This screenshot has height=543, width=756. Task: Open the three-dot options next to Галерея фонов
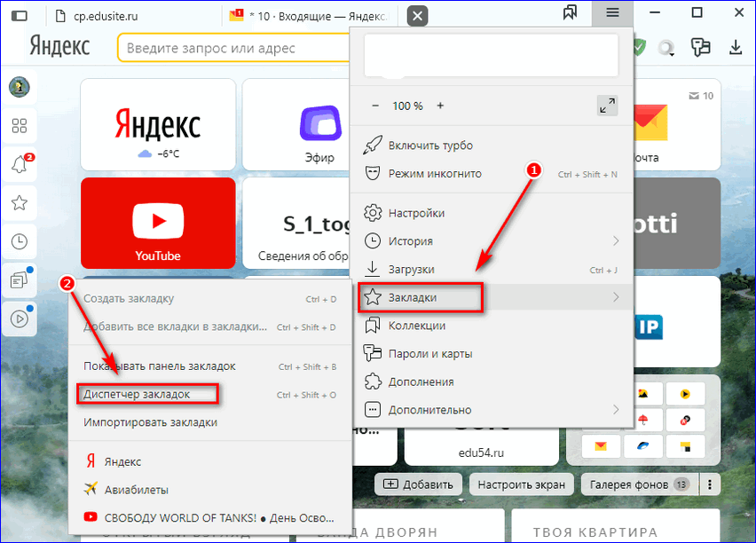tap(709, 484)
